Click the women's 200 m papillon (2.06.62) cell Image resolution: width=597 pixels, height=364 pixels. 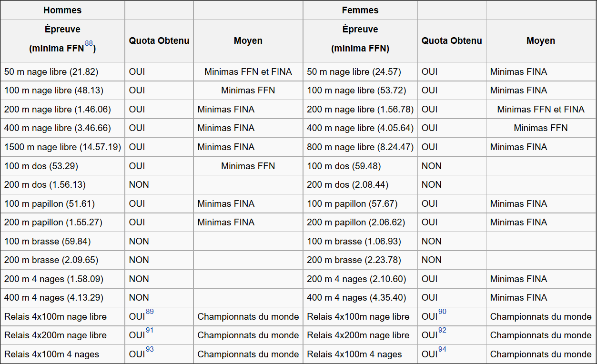click(x=360, y=222)
